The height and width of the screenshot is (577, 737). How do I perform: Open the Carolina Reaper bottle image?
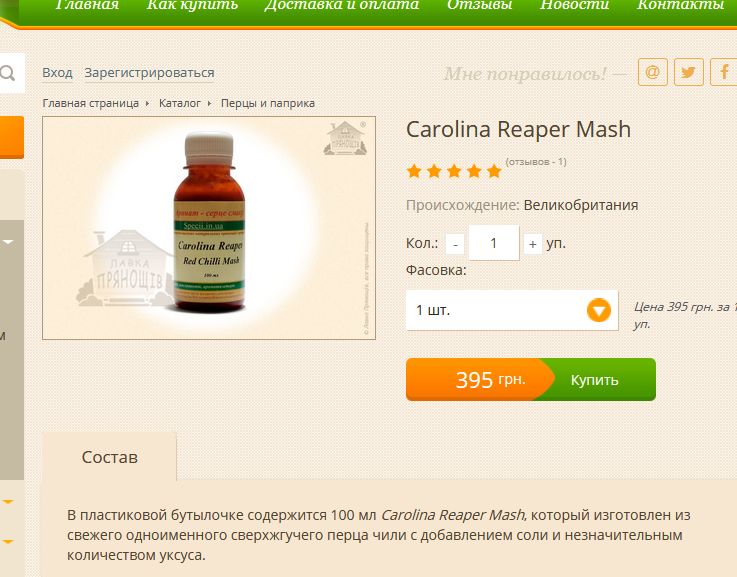[x=210, y=222]
